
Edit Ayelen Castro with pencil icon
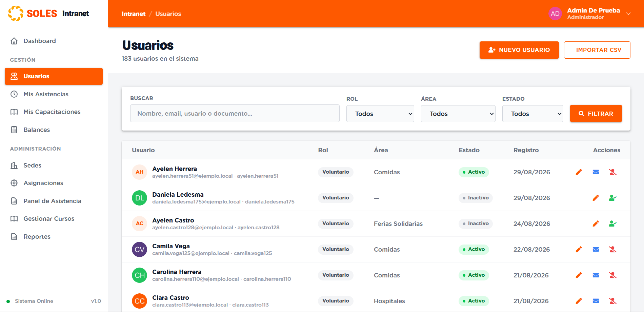pos(596,223)
